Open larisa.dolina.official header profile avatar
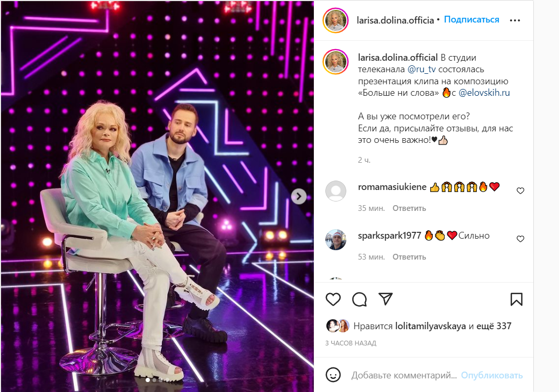559x392 pixels. click(335, 20)
